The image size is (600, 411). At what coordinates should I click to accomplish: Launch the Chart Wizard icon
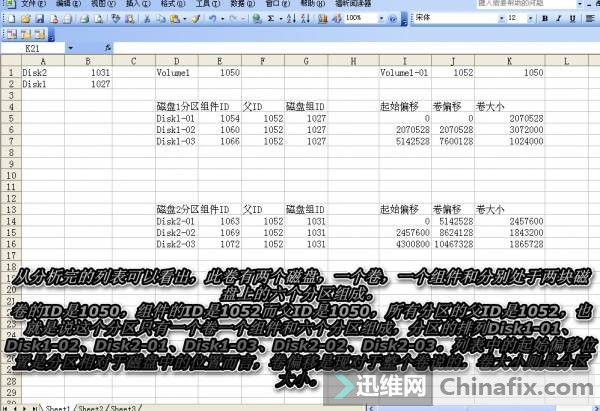click(323, 18)
